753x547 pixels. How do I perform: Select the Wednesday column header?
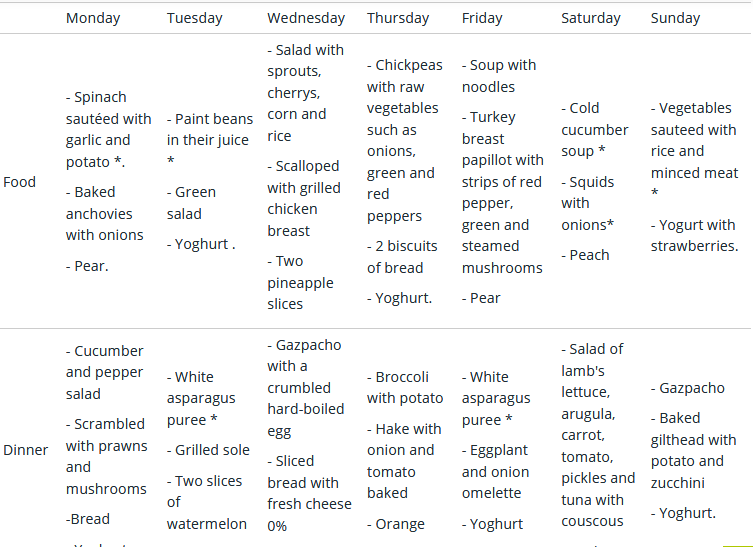pyautogui.click(x=306, y=18)
